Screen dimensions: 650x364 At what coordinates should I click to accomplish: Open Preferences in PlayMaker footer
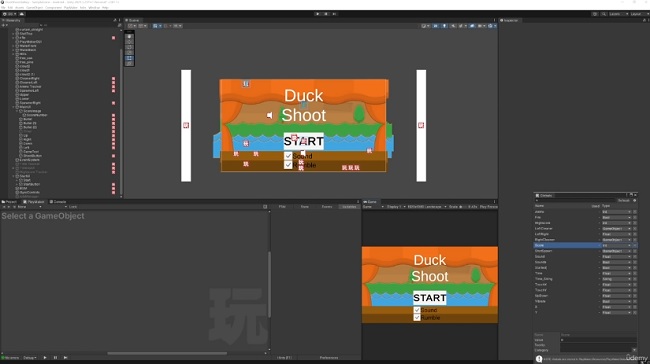[329, 357]
